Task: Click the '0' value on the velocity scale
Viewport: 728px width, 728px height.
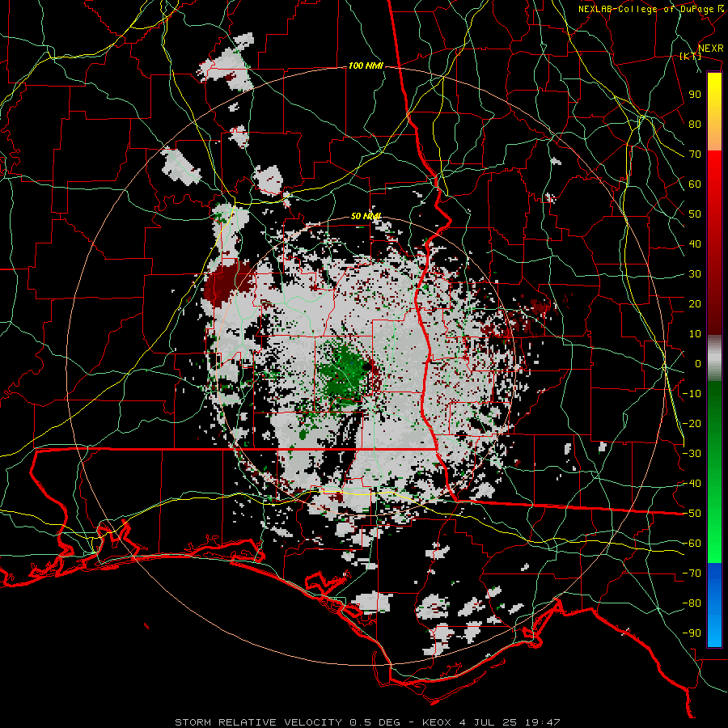Action: point(698,363)
